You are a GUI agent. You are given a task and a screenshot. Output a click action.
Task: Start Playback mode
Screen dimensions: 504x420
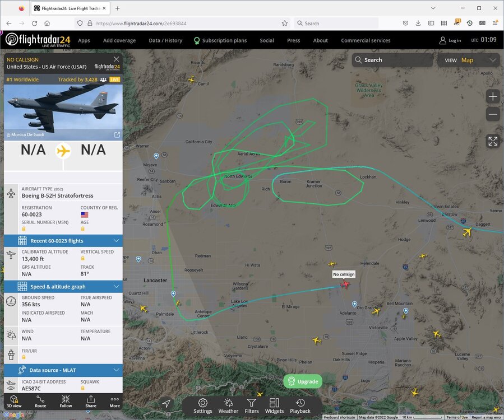(300, 406)
